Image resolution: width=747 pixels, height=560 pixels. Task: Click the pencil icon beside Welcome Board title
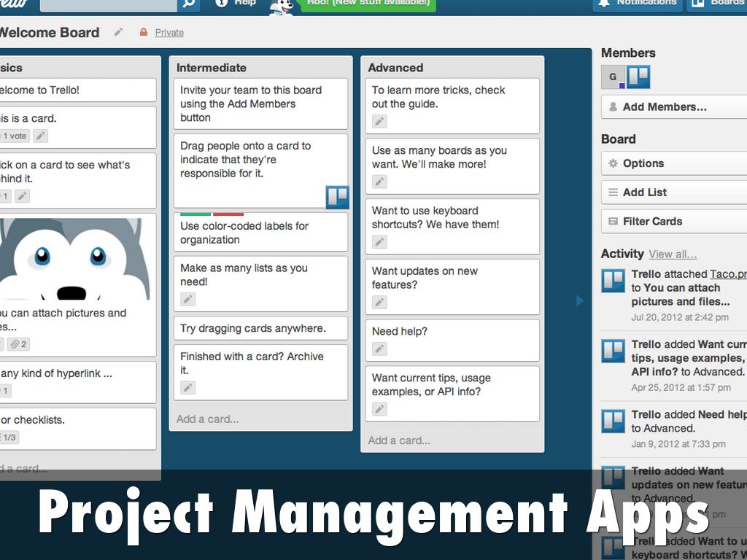(119, 32)
